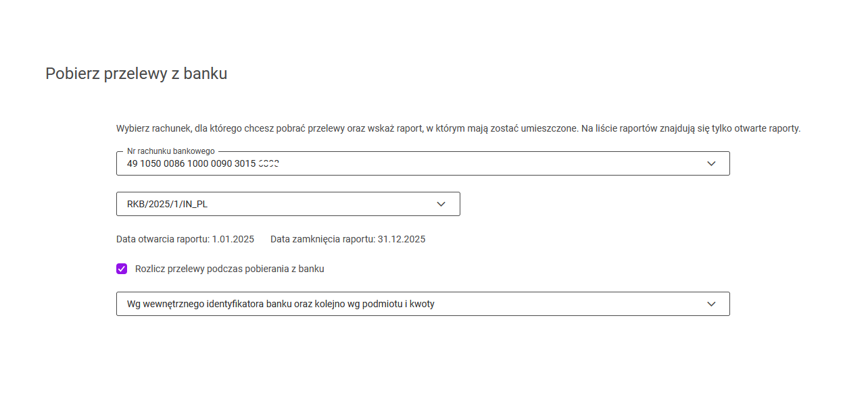Open the "Wg wewnętrznego identyfikatora banku" dropdown
Image resolution: width=868 pixels, height=397 pixels.
423,304
